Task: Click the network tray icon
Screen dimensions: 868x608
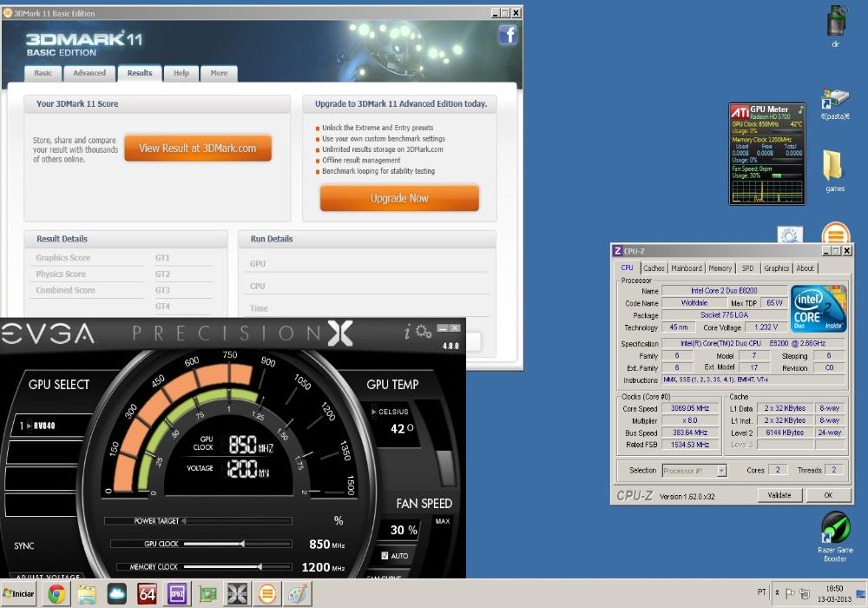Action: pos(805,593)
